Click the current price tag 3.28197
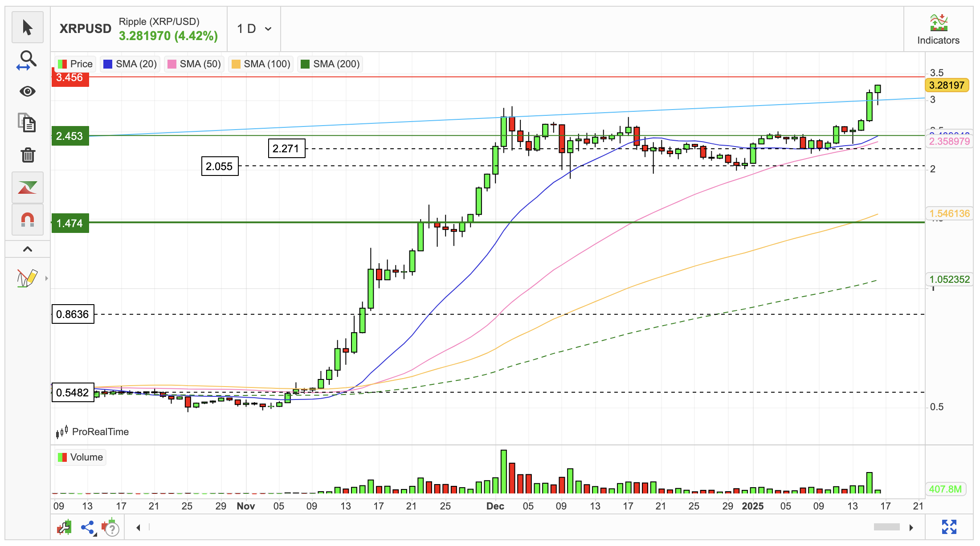The height and width of the screenshot is (546, 980). pyautogui.click(x=947, y=85)
